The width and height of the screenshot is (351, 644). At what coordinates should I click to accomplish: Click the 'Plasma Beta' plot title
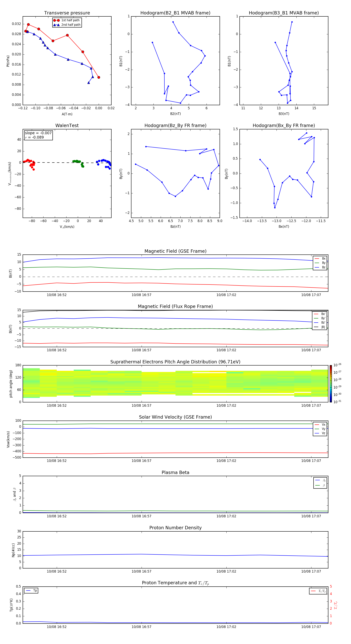point(175,472)
